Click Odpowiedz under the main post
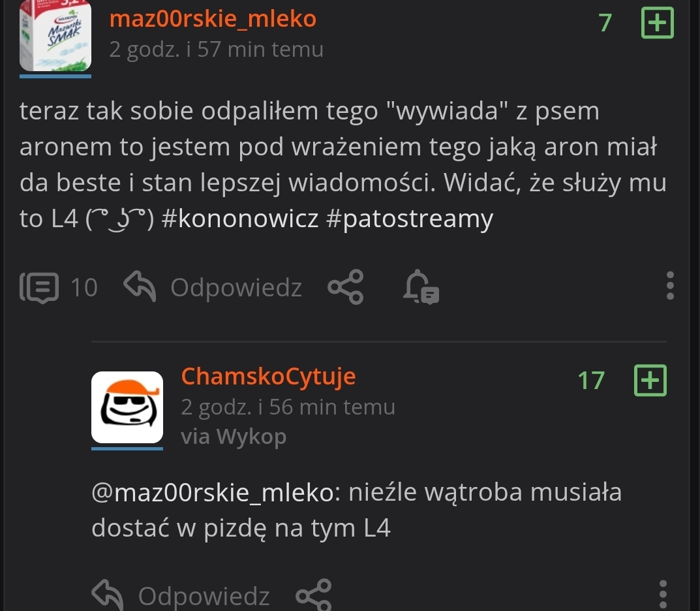This screenshot has height=611, width=700. (x=236, y=287)
